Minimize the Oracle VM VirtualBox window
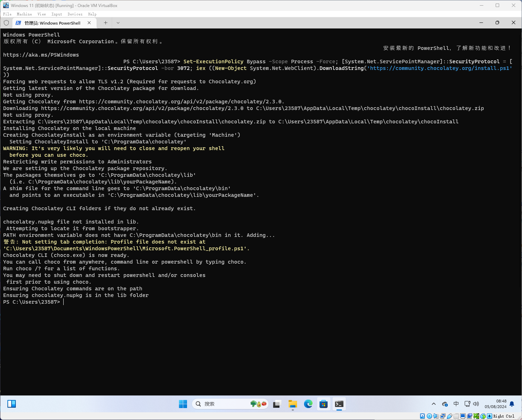522x420 pixels. click(481, 5)
